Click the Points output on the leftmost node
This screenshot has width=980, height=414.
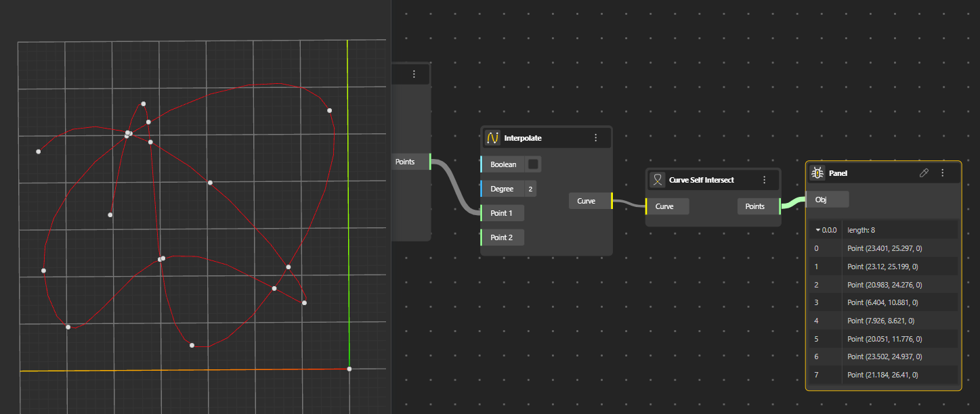click(x=405, y=162)
